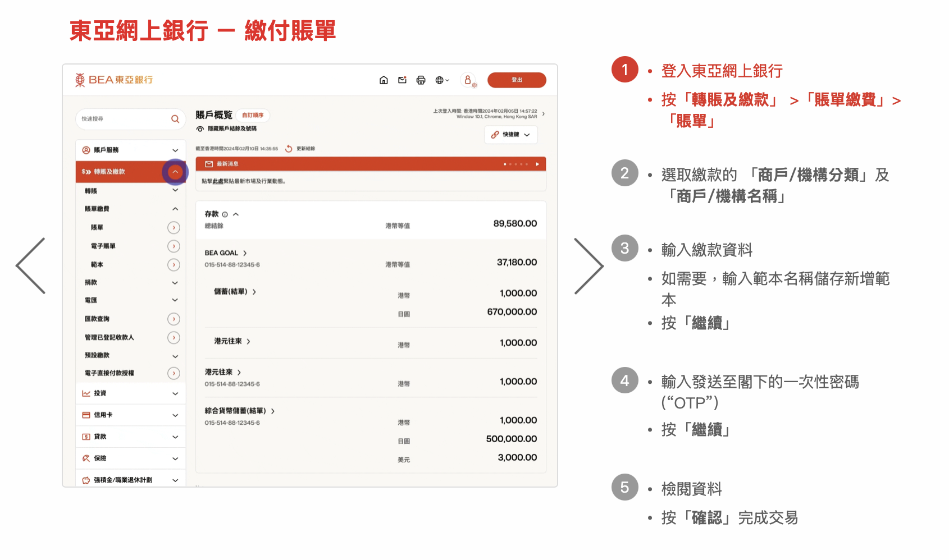Open the 快捷鍵 shortcuts dropdown
The width and height of the screenshot is (949, 560).
pos(511,135)
